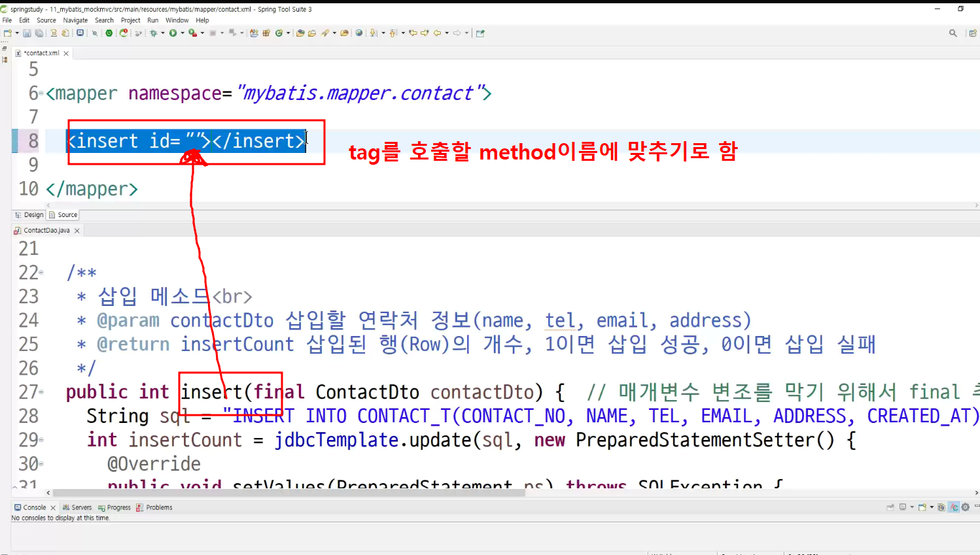
Task: Toggle the highlighted console output icon
Action: tap(954, 507)
